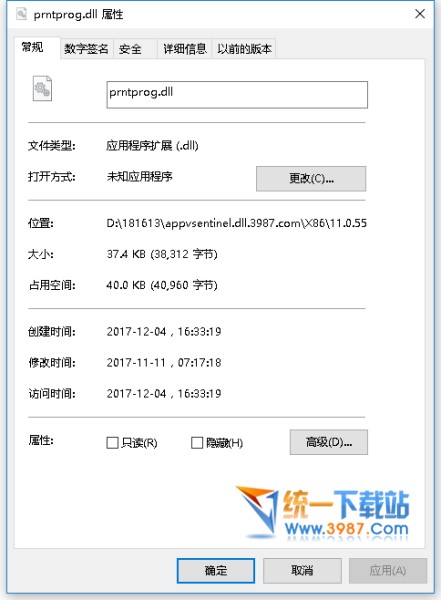Click the 统一下载站 watermark logo

pyautogui.click(x=322, y=514)
